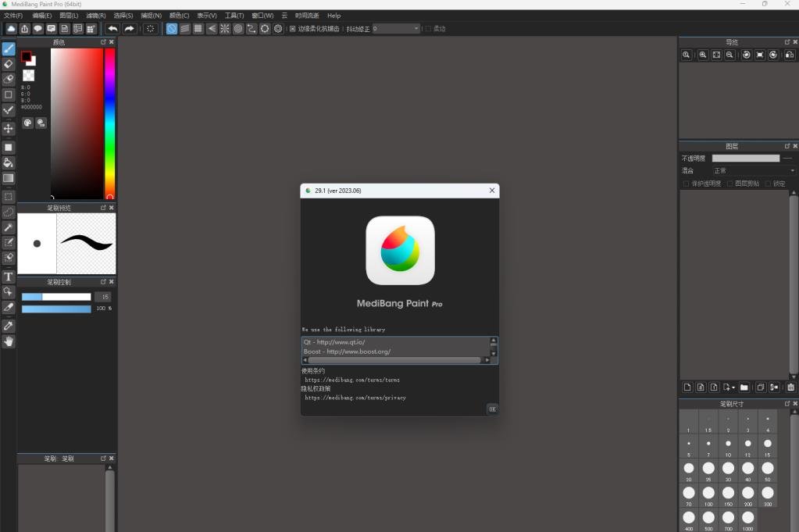799x532 pixels.
Task: Open the 文件(F) menu
Action: tap(13, 16)
